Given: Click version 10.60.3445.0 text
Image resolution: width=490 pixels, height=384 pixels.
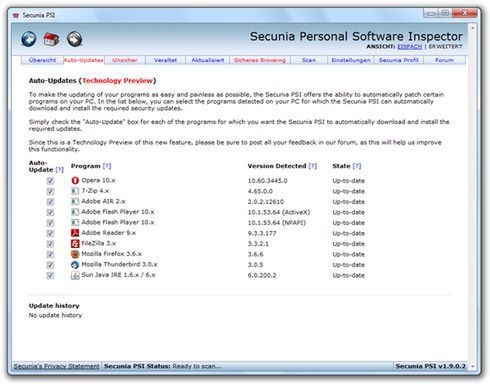Looking at the screenshot, I should (267, 181).
